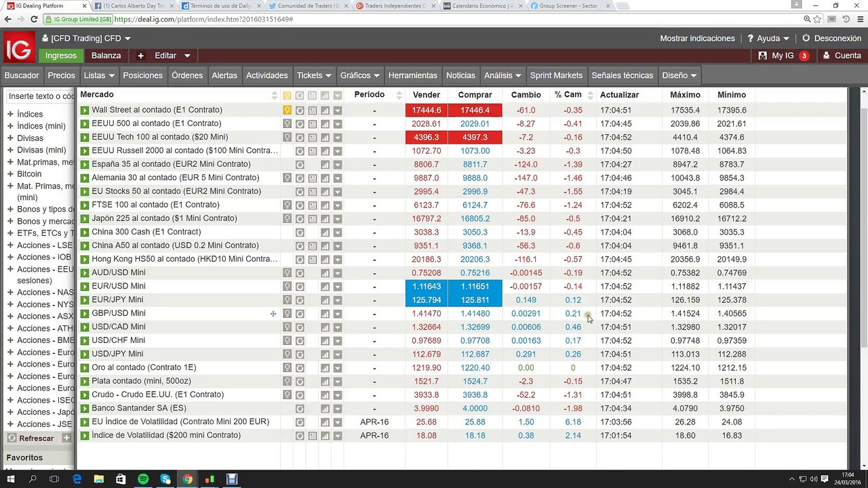Viewport: 868px width, 488px height.
Task: Click EUR/USD Mini buy price 1.11651
Action: point(475,286)
